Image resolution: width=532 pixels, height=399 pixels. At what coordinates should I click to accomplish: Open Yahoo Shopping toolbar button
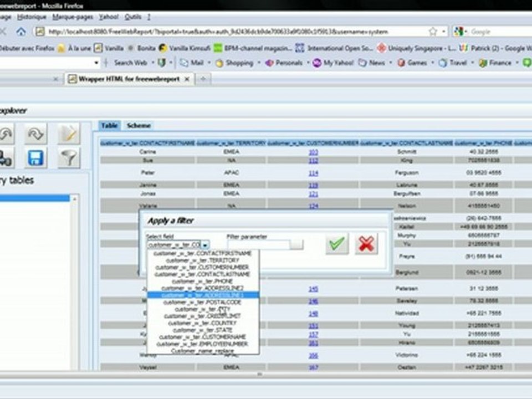point(235,63)
